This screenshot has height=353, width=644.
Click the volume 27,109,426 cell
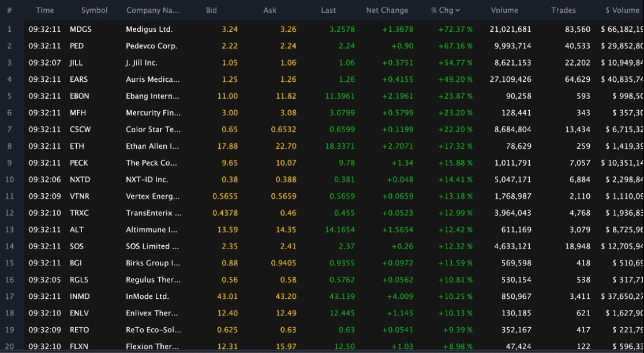click(x=511, y=79)
